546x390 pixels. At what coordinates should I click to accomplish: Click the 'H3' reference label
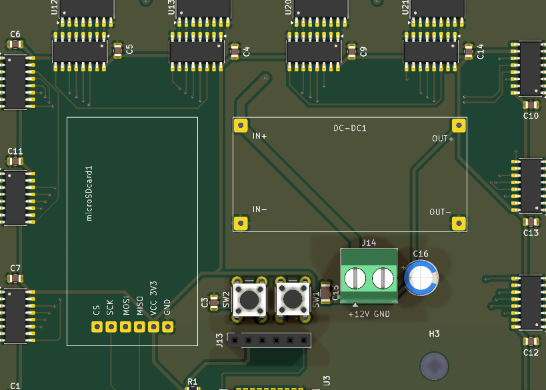point(434,334)
